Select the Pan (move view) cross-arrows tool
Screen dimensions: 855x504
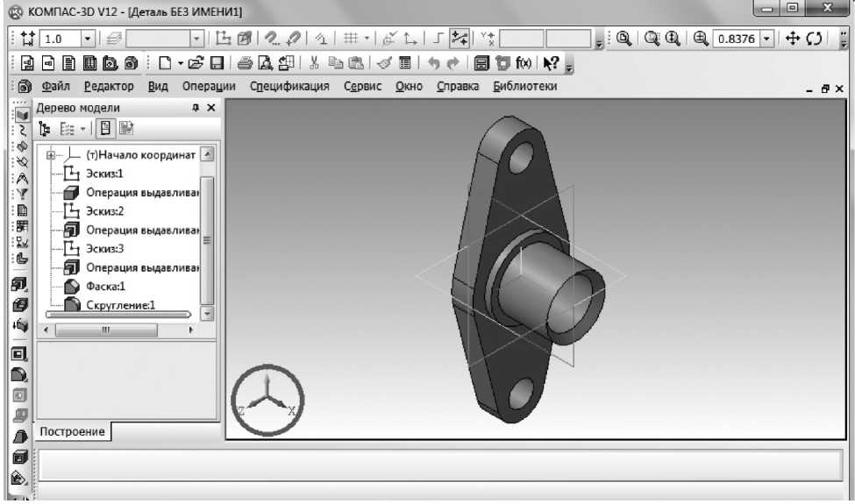(x=792, y=39)
